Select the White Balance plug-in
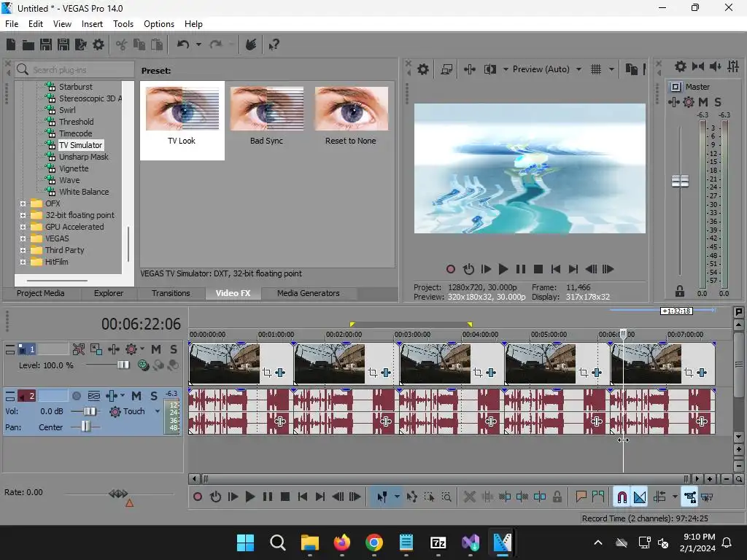Viewport: 747px width, 560px height. point(84,192)
